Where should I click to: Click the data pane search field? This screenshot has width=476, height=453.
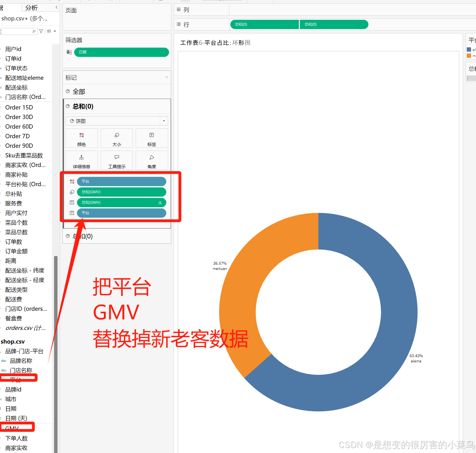[x=18, y=31]
